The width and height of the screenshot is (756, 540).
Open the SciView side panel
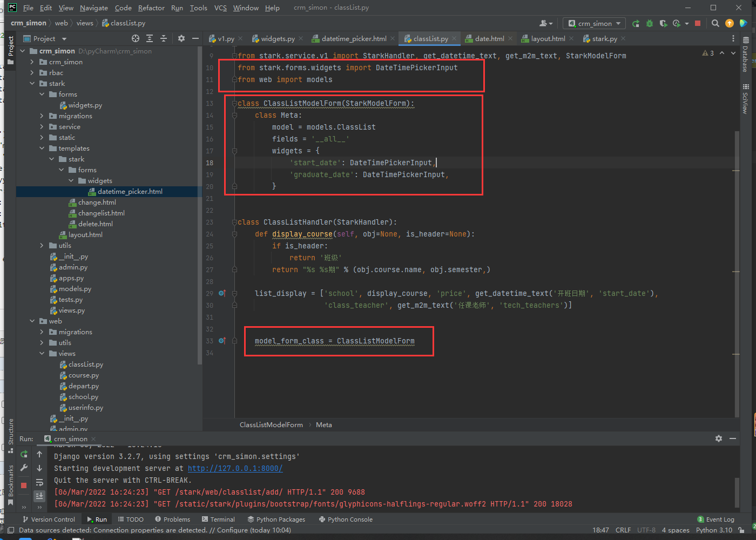coord(746,99)
